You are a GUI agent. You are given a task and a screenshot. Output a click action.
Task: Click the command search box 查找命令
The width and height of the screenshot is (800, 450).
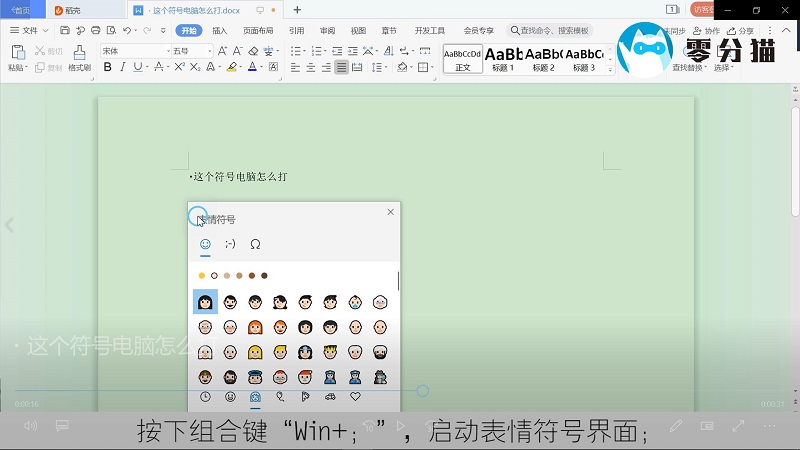point(550,31)
